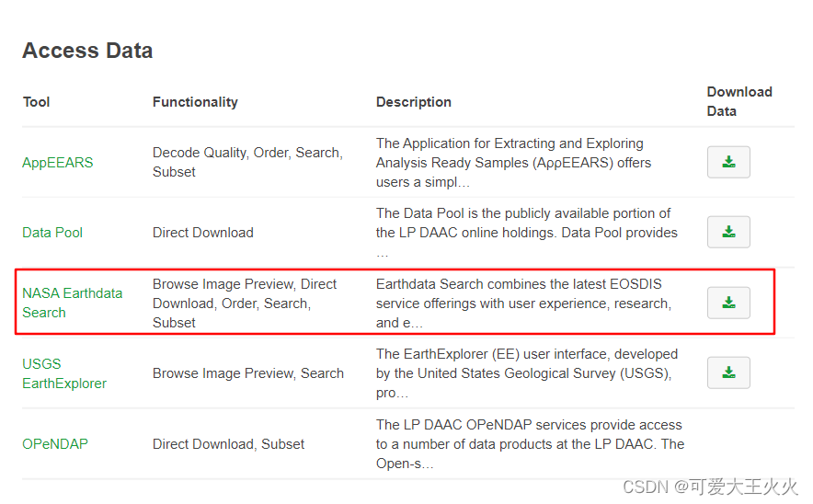Click the AppEEARS description text
This screenshot has height=504, width=813.
515,163
